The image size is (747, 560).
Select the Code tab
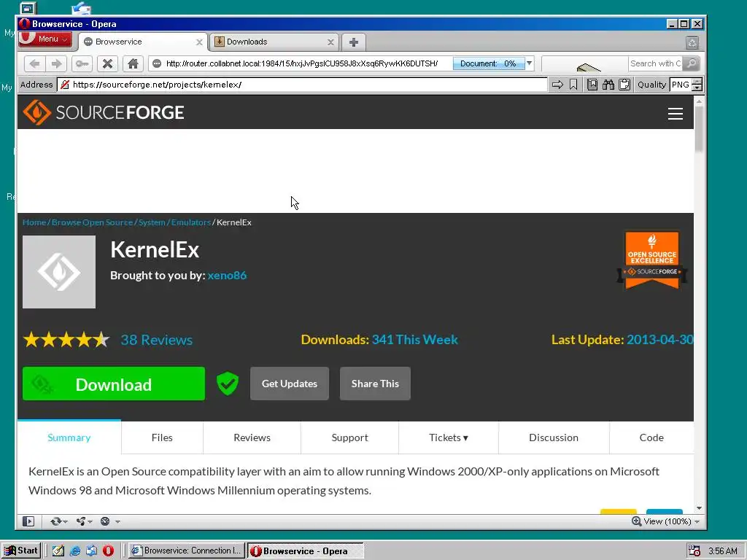click(x=651, y=437)
